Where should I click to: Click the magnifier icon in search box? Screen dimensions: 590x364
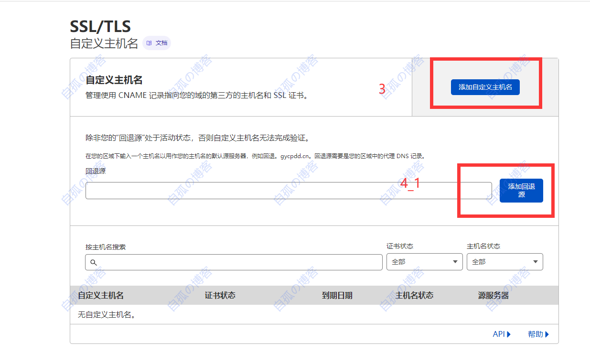point(94,262)
